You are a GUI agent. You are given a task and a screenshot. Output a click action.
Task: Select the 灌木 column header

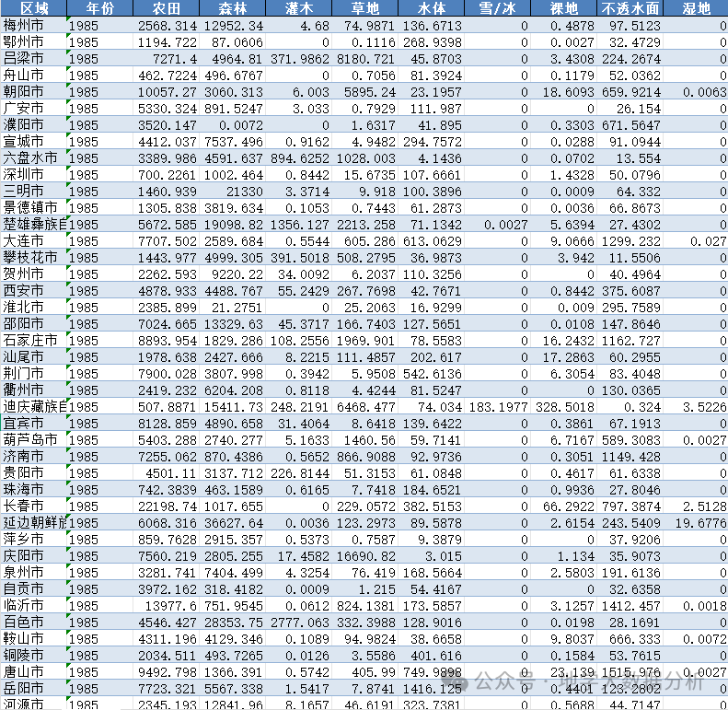tap(299, 8)
